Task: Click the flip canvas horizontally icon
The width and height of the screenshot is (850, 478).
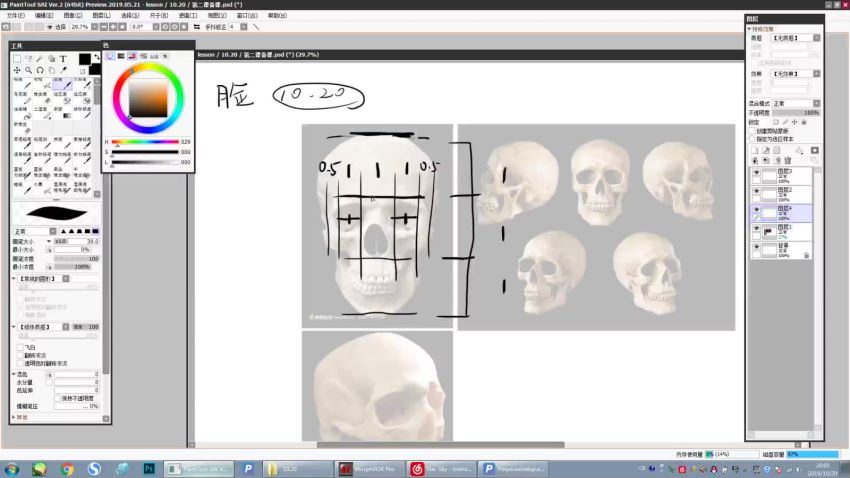Action: 197,27
